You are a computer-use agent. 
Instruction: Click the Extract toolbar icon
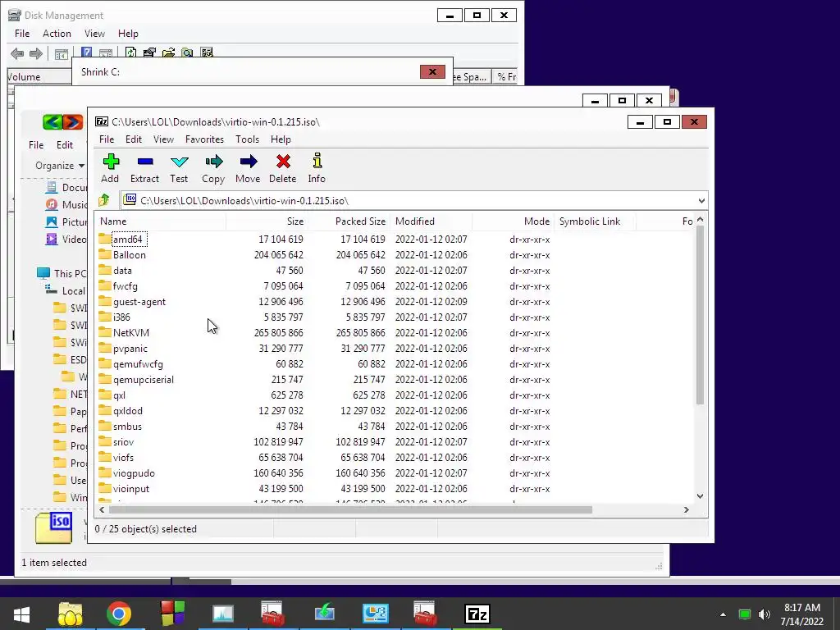[144, 168]
